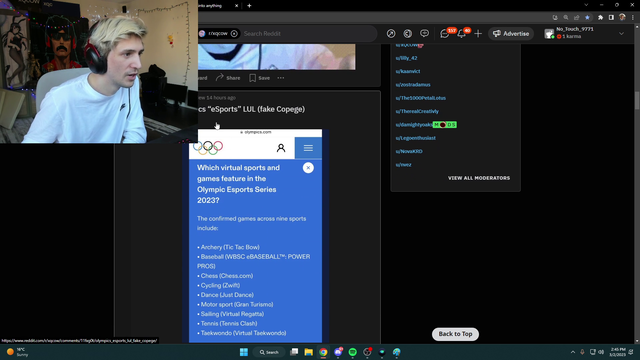Click the No_Touch_9771 user avatar

549,33
